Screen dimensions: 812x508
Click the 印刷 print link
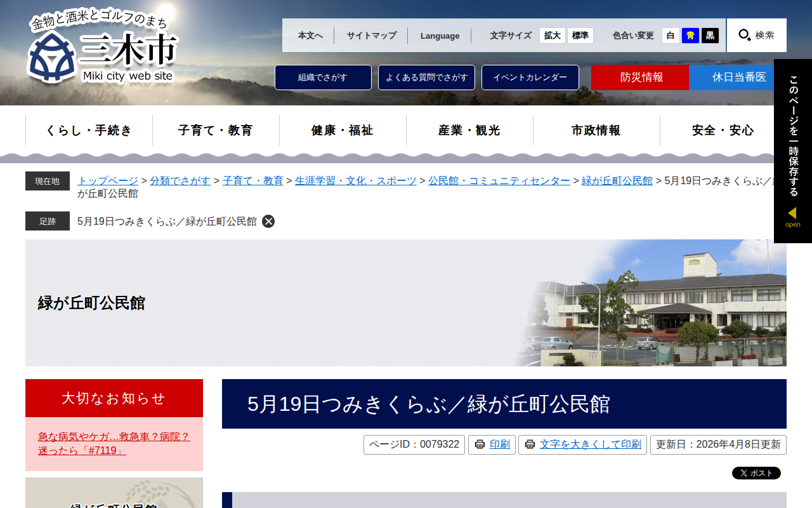click(500, 444)
